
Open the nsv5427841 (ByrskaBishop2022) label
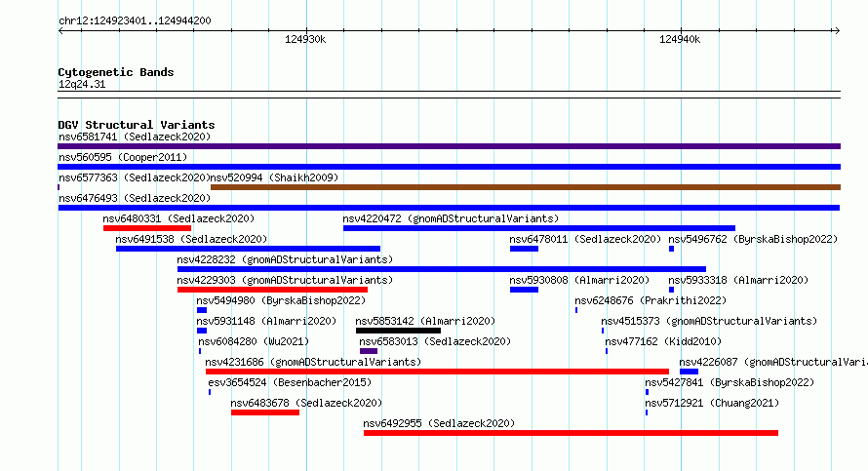[730, 382]
